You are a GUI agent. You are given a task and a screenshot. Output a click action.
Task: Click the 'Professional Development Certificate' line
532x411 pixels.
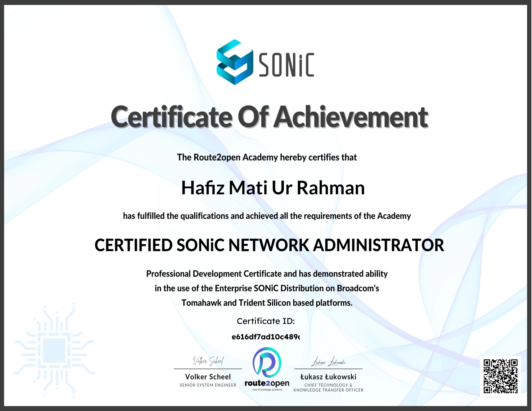tap(267, 274)
